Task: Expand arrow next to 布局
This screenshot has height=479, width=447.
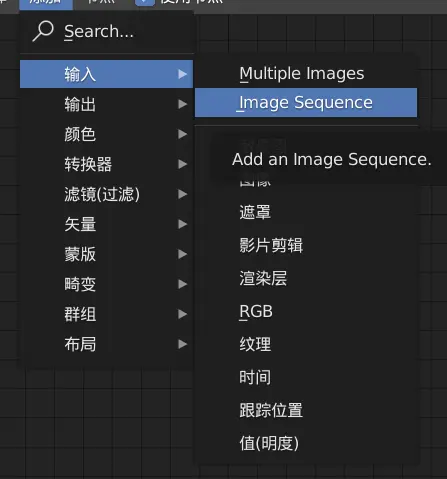Action: (182, 344)
